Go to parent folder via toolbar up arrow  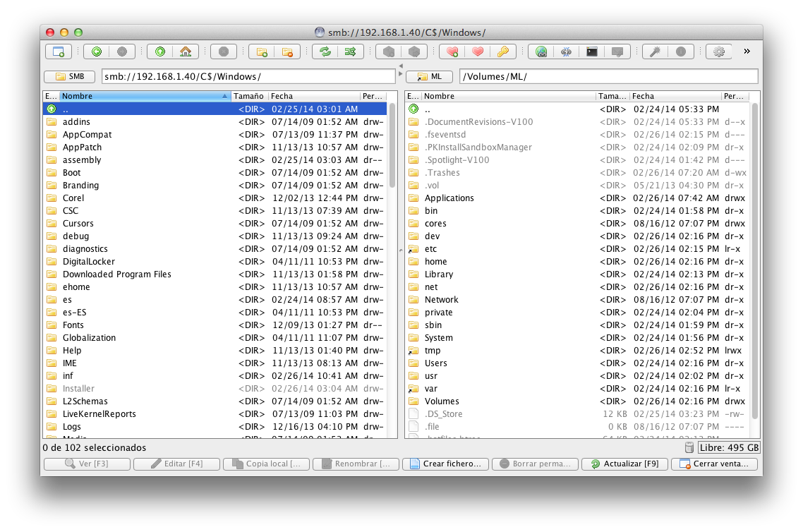pyautogui.click(x=160, y=52)
